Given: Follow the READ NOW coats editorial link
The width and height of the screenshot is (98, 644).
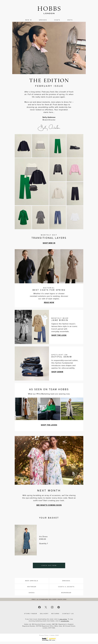Looking at the screenshot, I should [x=49, y=302].
